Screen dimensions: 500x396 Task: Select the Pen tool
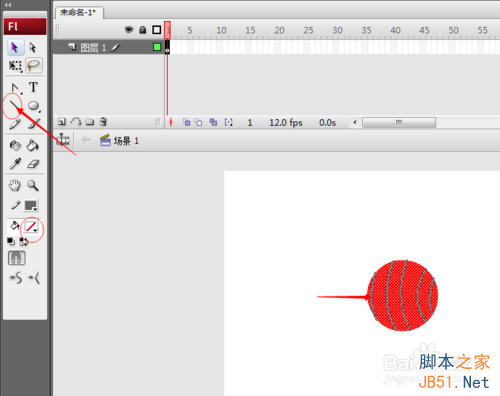15,88
